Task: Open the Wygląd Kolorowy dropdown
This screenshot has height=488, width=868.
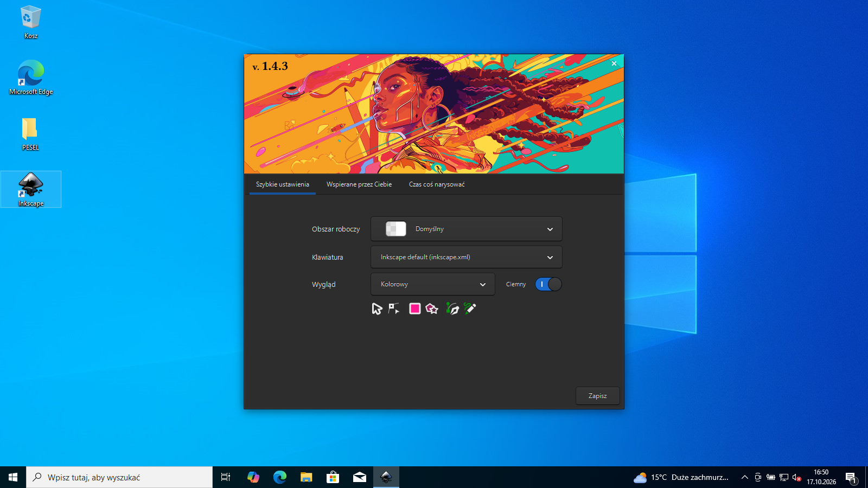Action: click(x=433, y=284)
